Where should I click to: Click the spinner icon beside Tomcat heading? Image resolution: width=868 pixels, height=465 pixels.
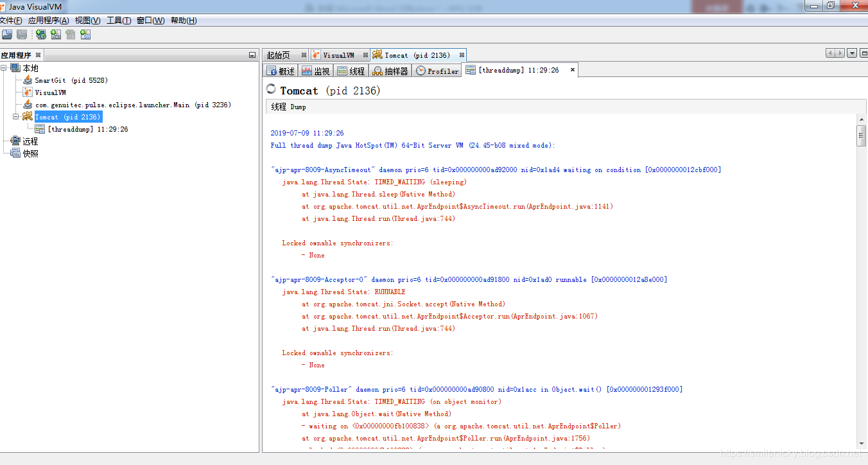(271, 89)
